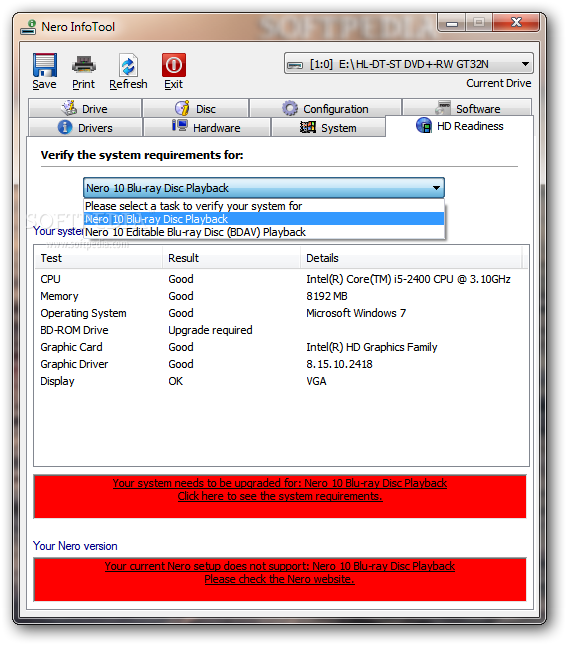Click 'Your current Nero setup does not support' link
The image size is (567, 645).
click(x=280, y=566)
